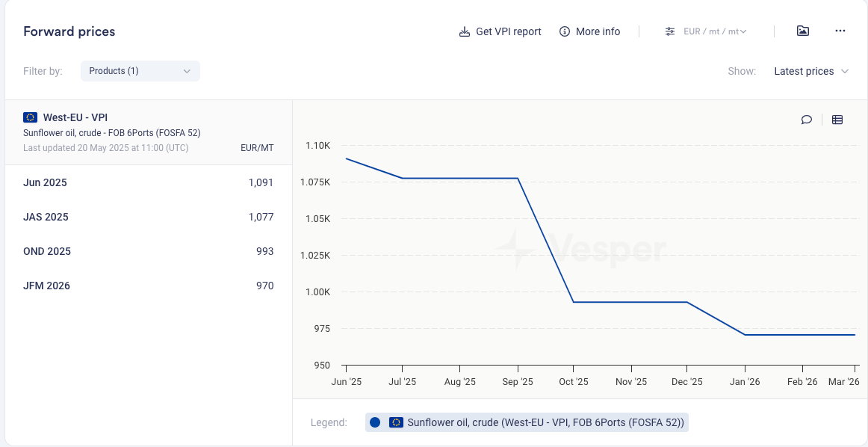Screen dimensions: 868x447
Task: Select the JAS 2025 price row
Action: click(x=148, y=217)
